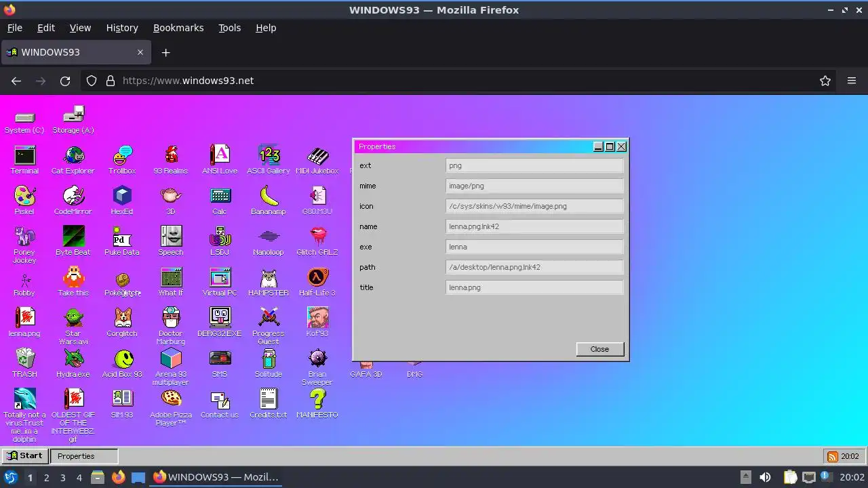This screenshot has height=488, width=868.
Task: Reload the current page
Action: (65, 81)
